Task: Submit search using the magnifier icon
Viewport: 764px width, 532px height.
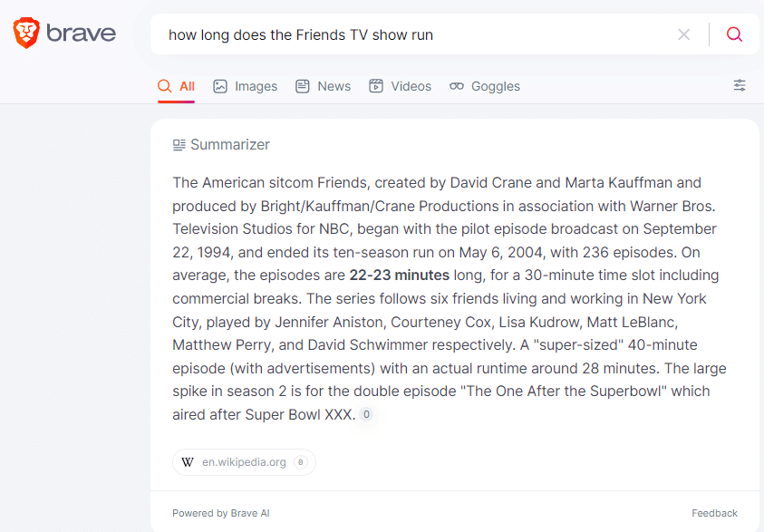Action: coord(734,34)
